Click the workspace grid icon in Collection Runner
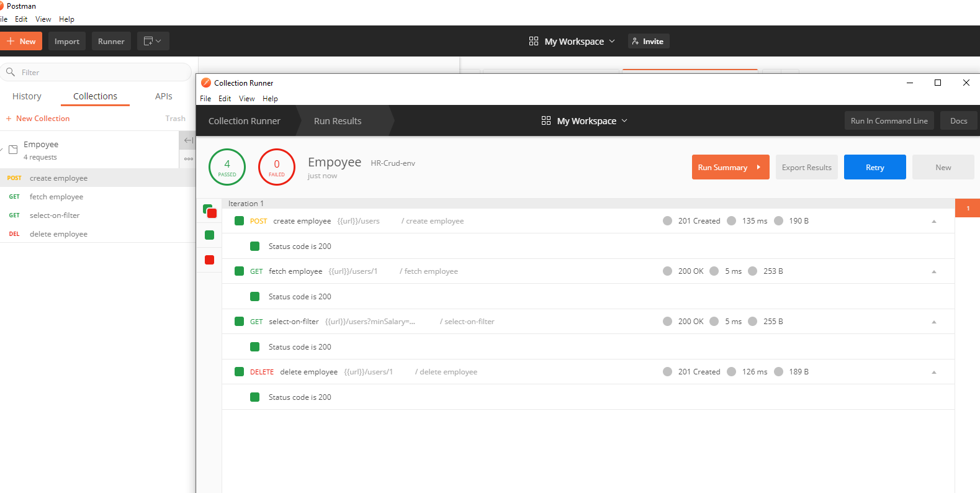The image size is (980, 493). (546, 120)
